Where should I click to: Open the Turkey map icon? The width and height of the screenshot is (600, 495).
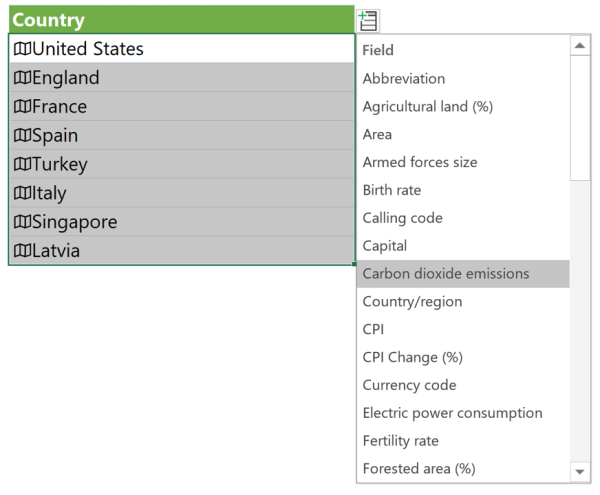point(22,165)
